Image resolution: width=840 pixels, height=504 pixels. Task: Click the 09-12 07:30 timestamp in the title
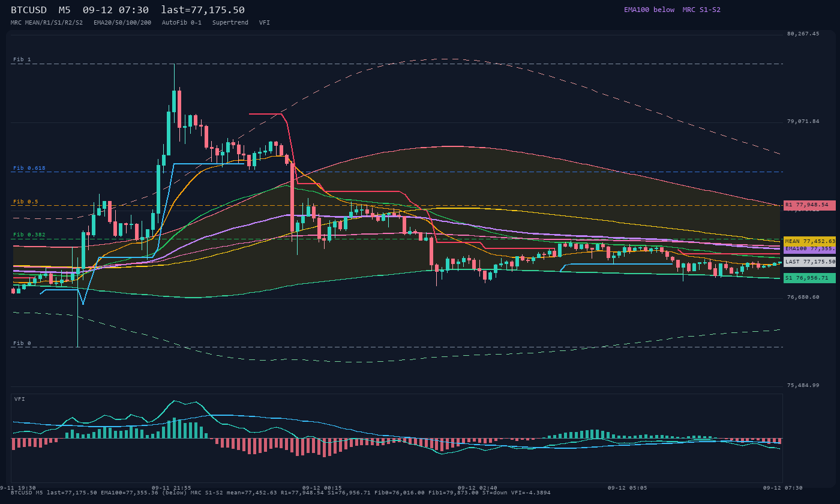click(x=116, y=10)
